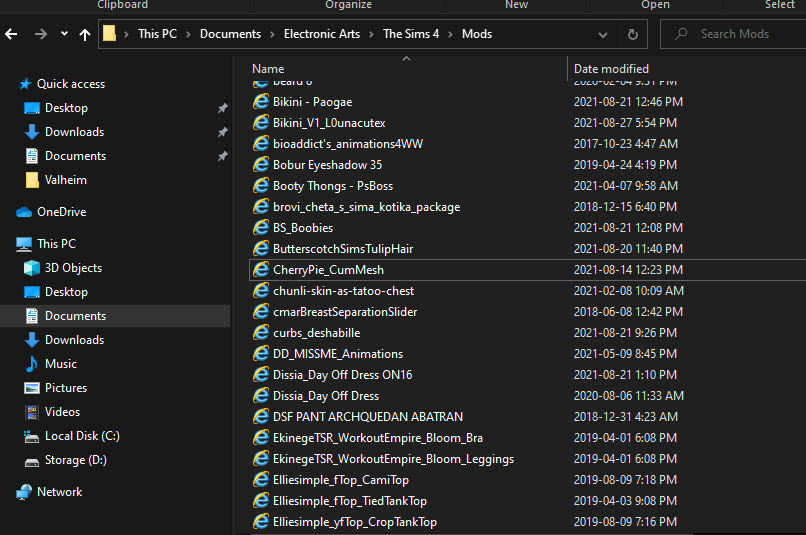Select chunli-skin-as-tatoo-chest file
Image resolution: width=806 pixels, height=535 pixels.
coord(343,291)
